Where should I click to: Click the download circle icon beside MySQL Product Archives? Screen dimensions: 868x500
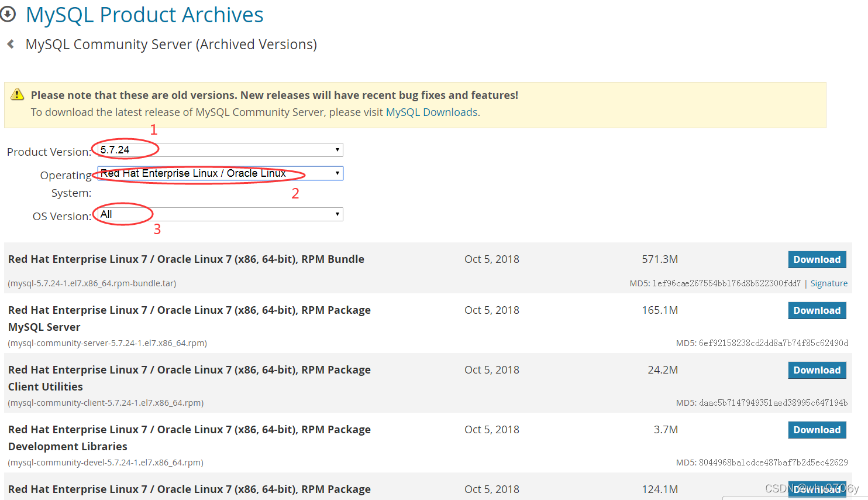(8, 15)
